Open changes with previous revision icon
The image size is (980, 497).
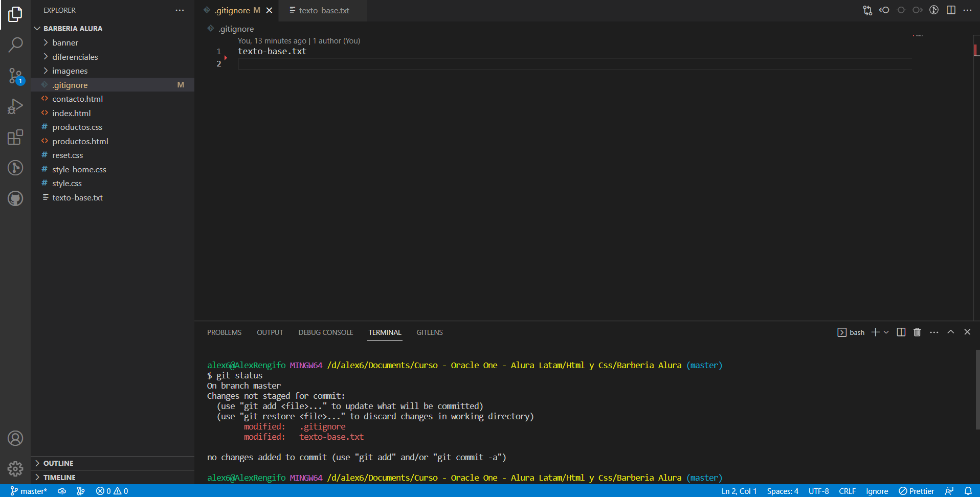(884, 10)
